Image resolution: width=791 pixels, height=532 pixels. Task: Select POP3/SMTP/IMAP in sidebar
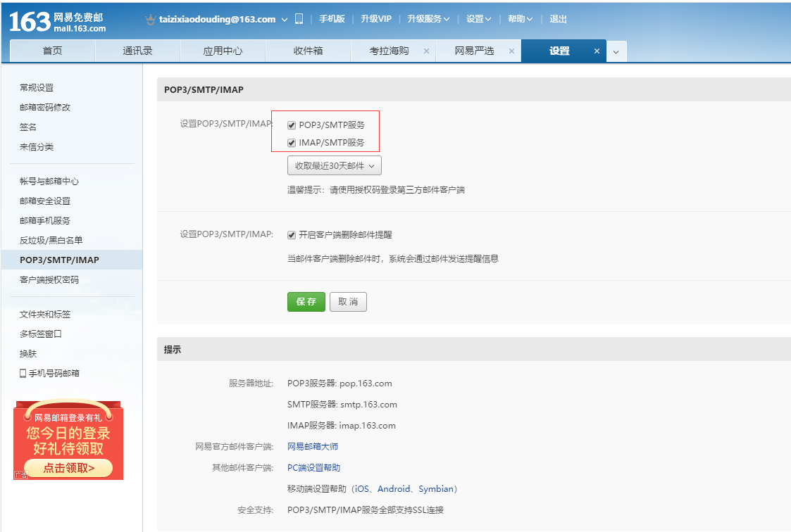coord(72,260)
